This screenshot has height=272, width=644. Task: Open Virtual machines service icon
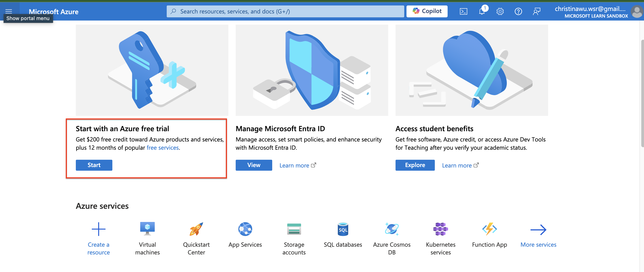148,229
